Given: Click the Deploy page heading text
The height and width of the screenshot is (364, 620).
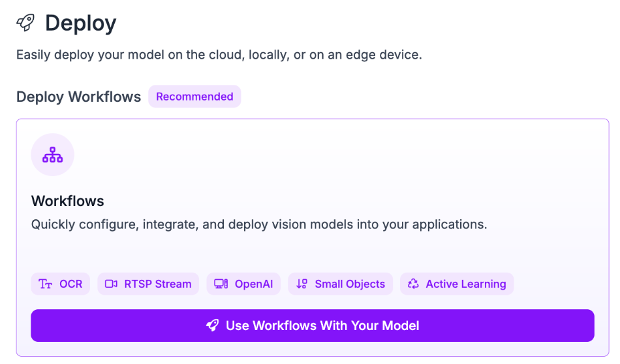Looking at the screenshot, I should click(80, 23).
